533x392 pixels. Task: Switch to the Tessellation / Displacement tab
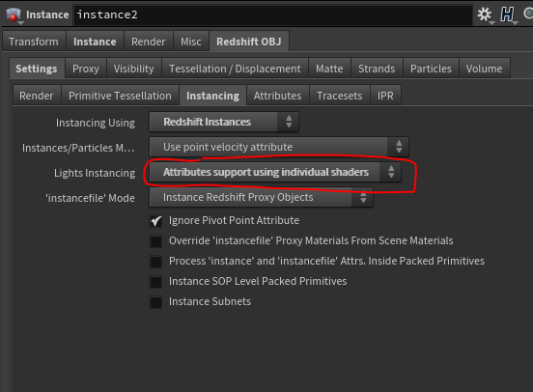click(235, 69)
